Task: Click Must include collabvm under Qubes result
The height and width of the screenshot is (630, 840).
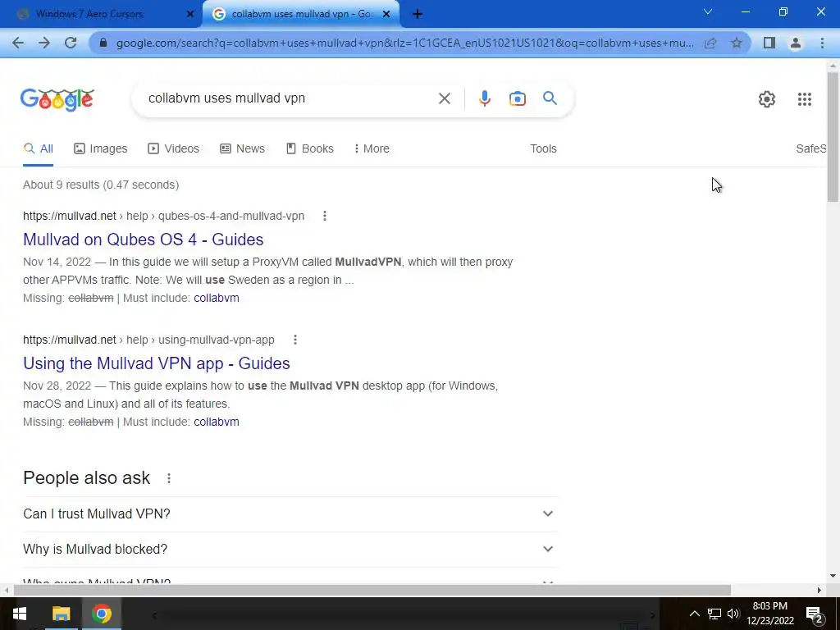Action: click(217, 298)
